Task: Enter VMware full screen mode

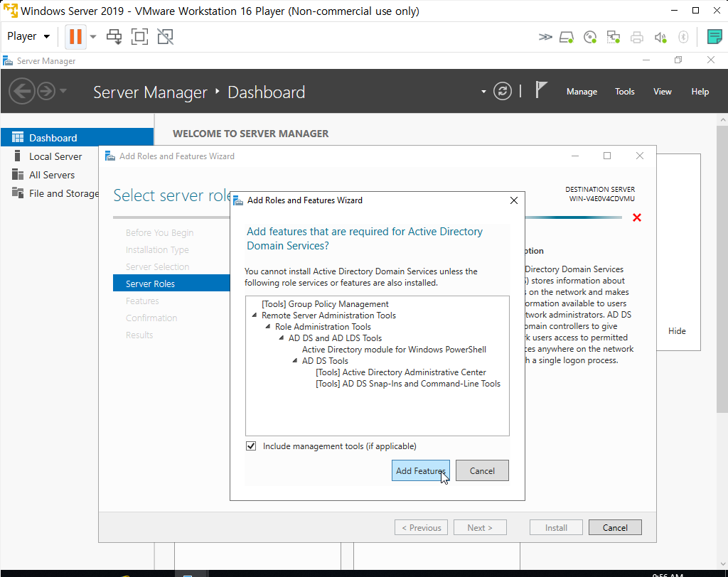Action: [139, 37]
